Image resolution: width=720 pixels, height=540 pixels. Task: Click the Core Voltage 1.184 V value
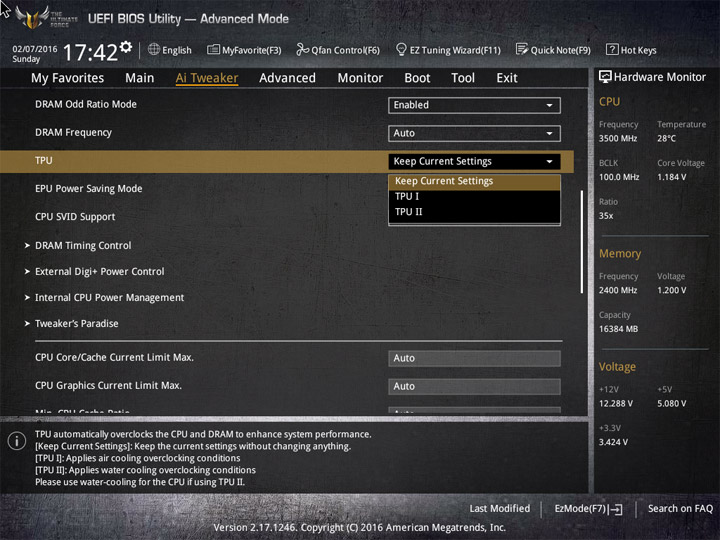tap(671, 177)
